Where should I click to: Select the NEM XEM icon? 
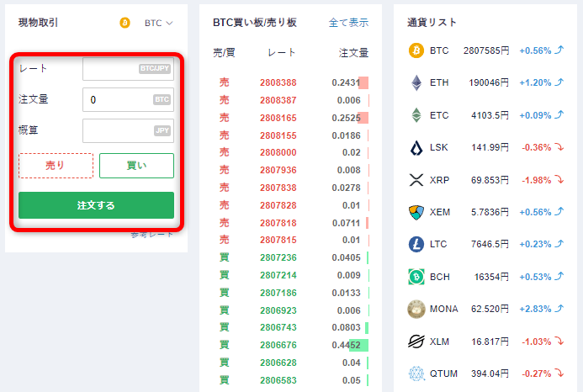tap(416, 212)
